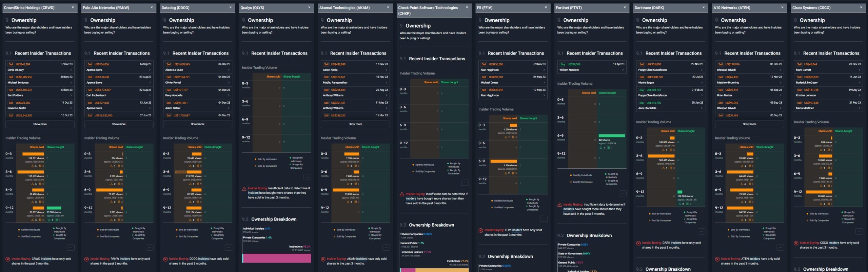868x272 pixels.
Task: Close the Datadog (DDOG) panel
Action: [x=230, y=7]
